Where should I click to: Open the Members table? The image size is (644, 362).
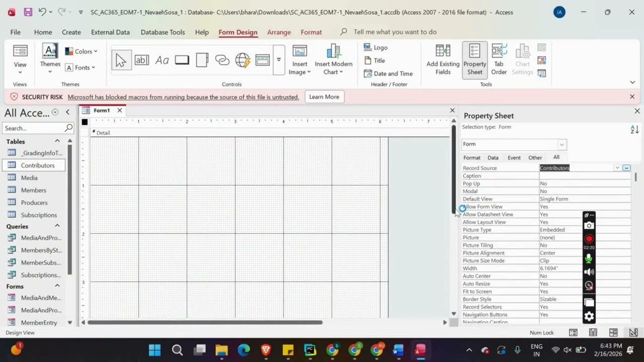click(x=34, y=190)
